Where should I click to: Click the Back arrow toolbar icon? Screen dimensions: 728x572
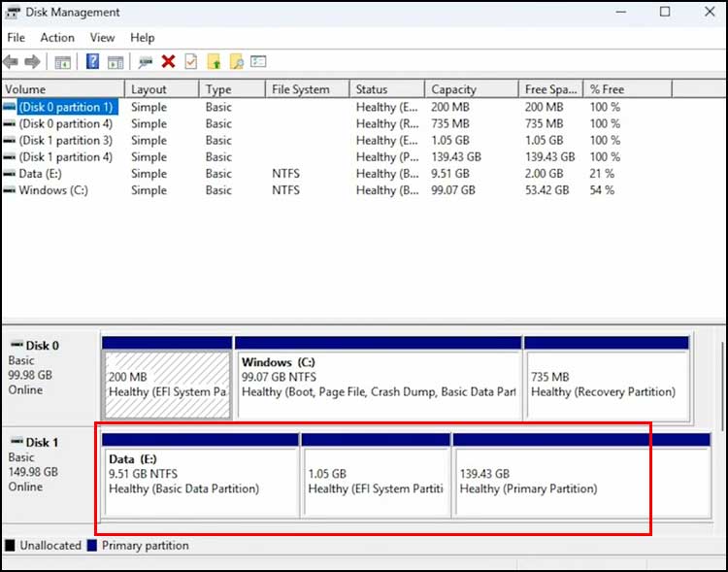point(11,61)
